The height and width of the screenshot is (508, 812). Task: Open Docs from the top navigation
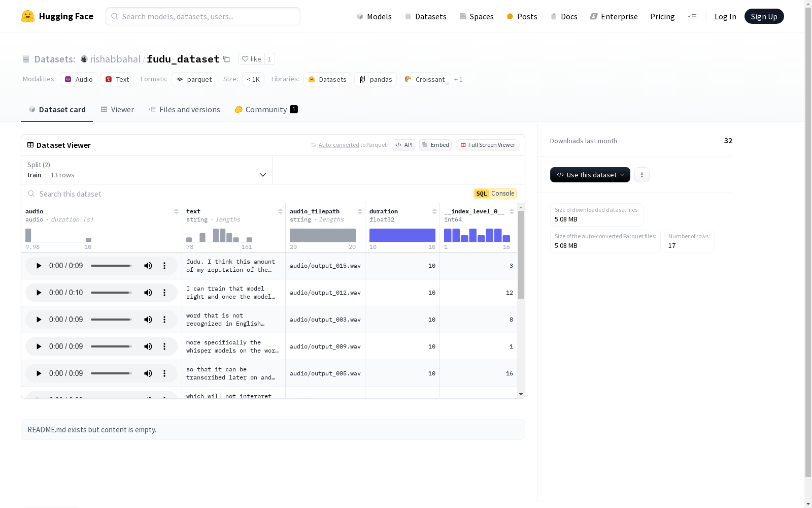tap(564, 16)
